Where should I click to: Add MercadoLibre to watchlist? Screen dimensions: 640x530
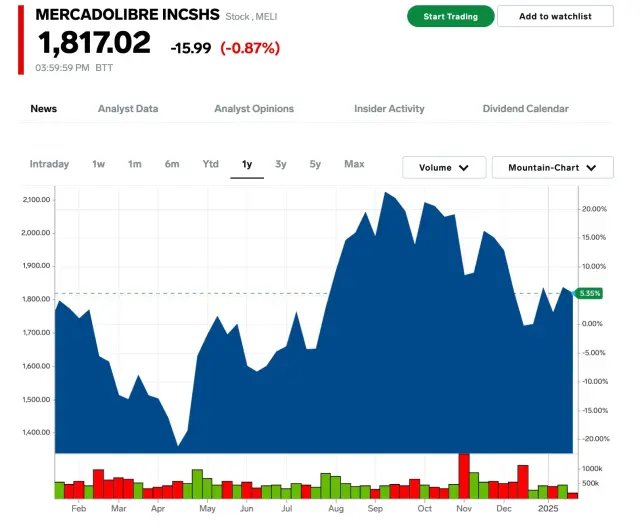[555, 16]
